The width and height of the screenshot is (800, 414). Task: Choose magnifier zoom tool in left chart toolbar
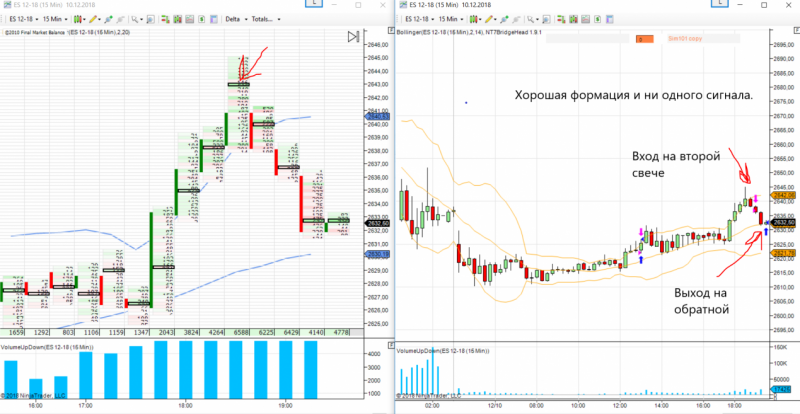[134, 19]
